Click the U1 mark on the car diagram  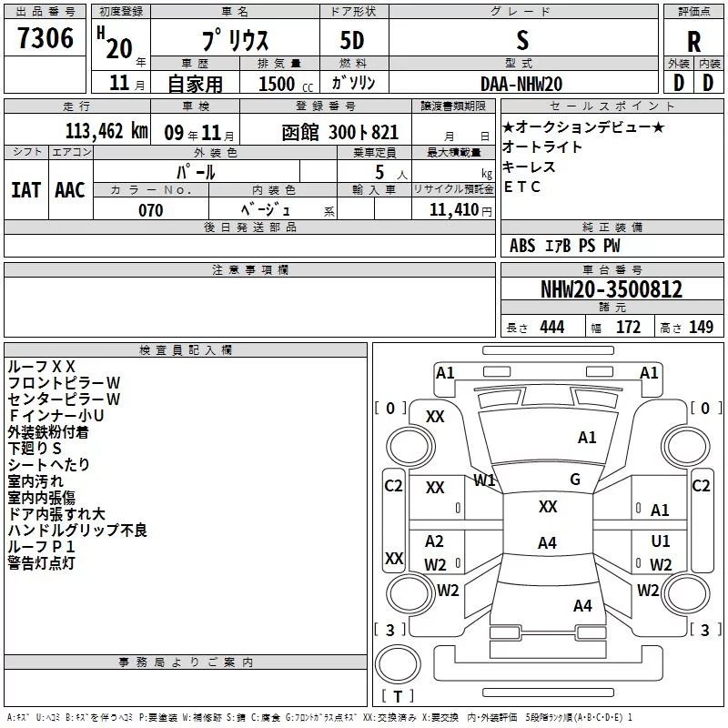pyautogui.click(x=661, y=541)
